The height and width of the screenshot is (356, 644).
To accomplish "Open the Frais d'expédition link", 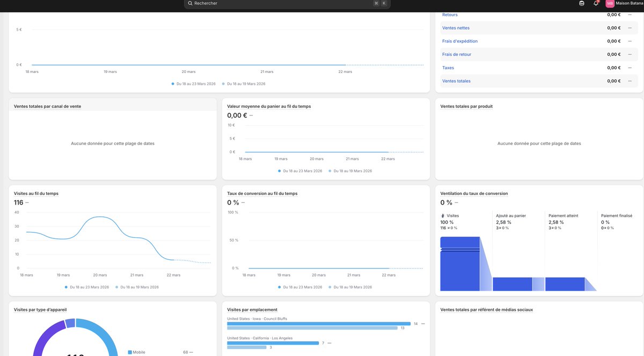I will coord(460,41).
